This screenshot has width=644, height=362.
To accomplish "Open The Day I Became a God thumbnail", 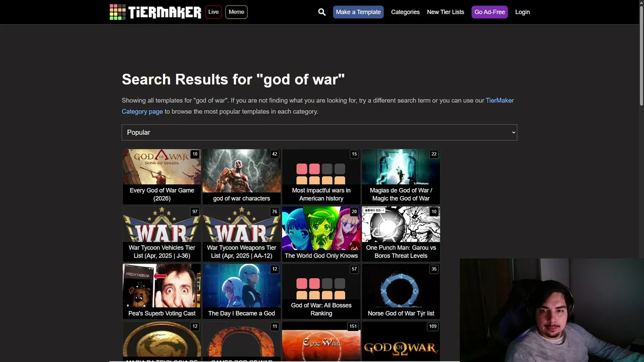I will (x=242, y=286).
